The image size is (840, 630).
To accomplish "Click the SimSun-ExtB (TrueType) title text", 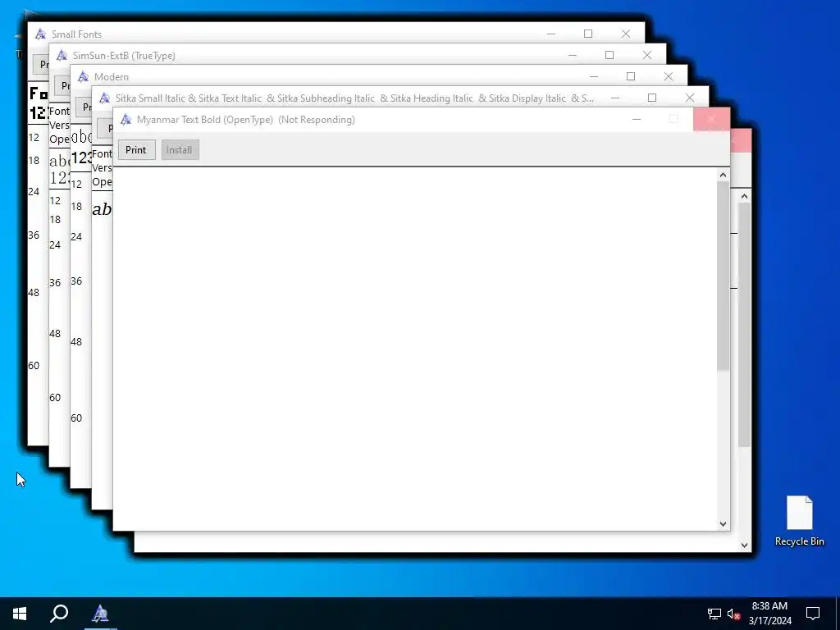I will tap(124, 56).
